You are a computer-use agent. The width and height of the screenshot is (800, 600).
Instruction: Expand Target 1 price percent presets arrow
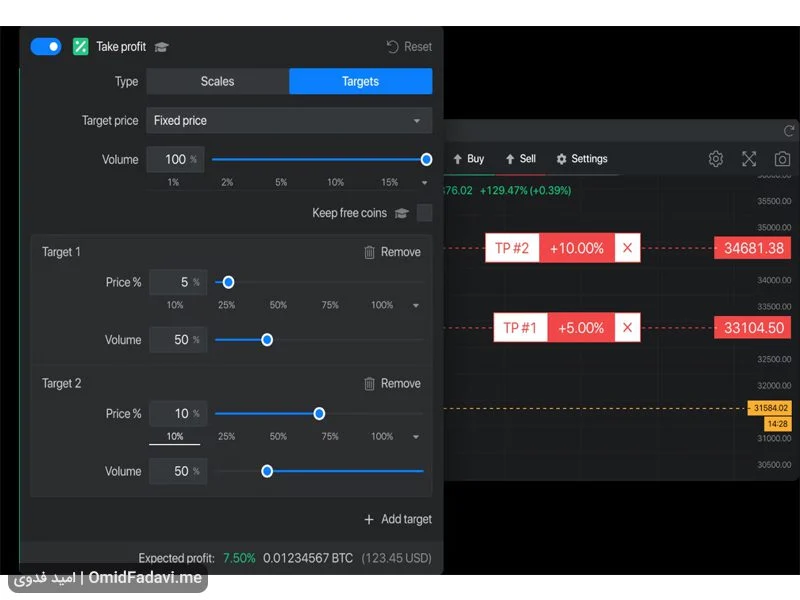(x=416, y=305)
